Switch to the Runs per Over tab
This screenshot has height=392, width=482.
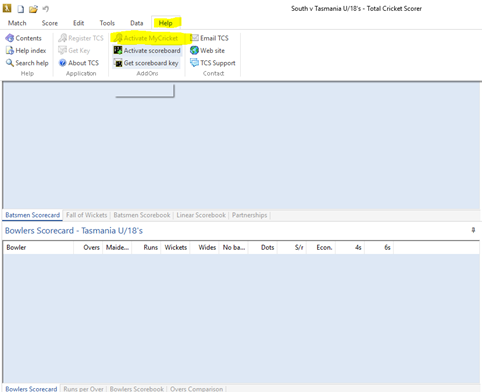(x=84, y=389)
